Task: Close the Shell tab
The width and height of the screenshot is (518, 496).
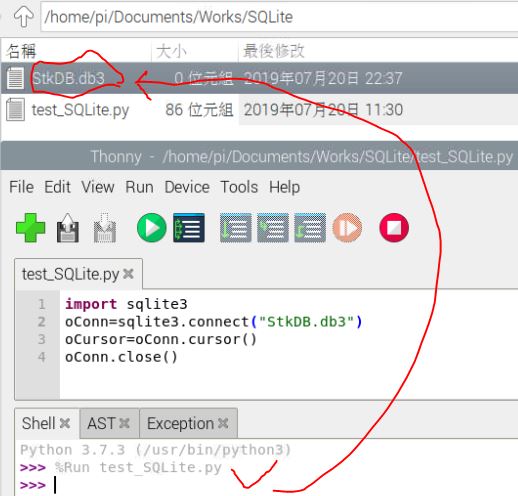Action: [65, 423]
